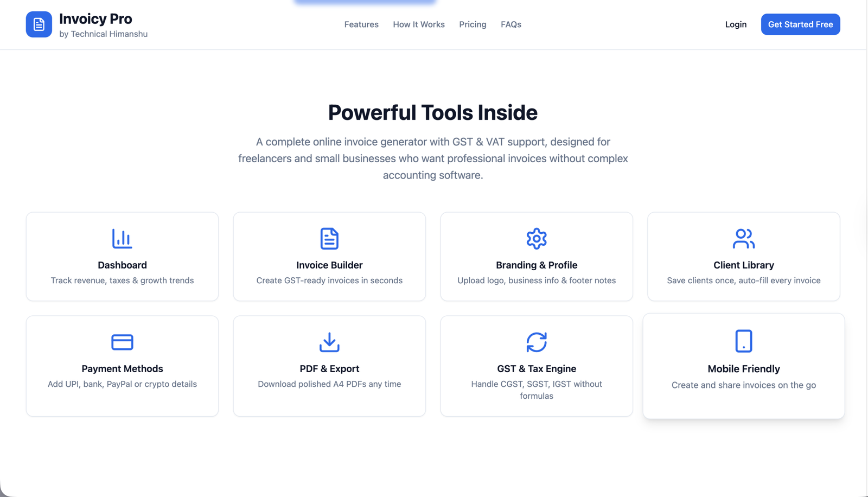Screen dimensions: 868x497
Task: Click the Mobile Friendly phone icon
Action: 743,341
